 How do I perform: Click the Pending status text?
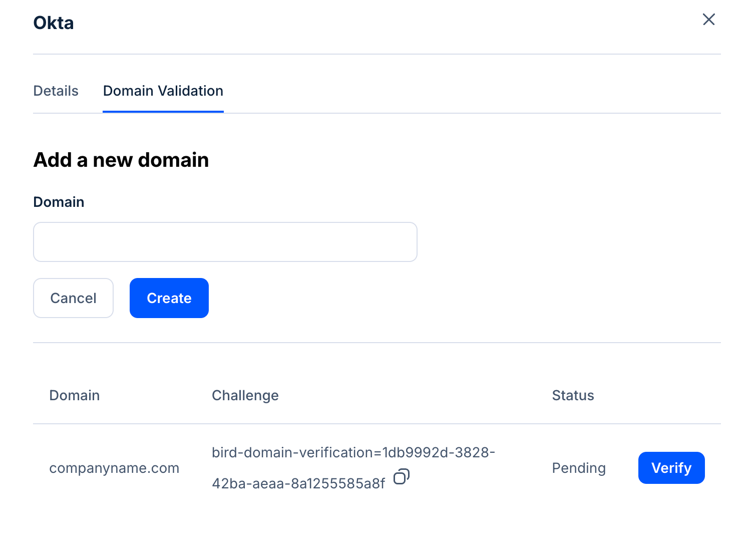(579, 468)
